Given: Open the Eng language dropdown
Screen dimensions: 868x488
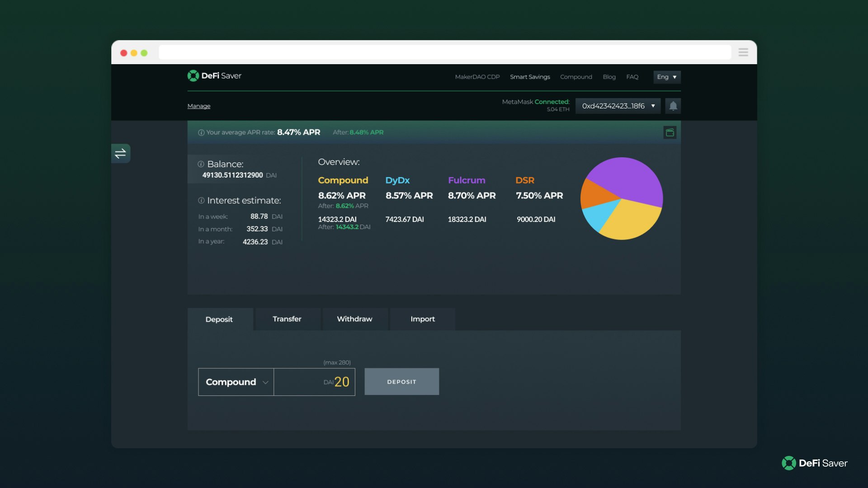Looking at the screenshot, I should click(666, 77).
